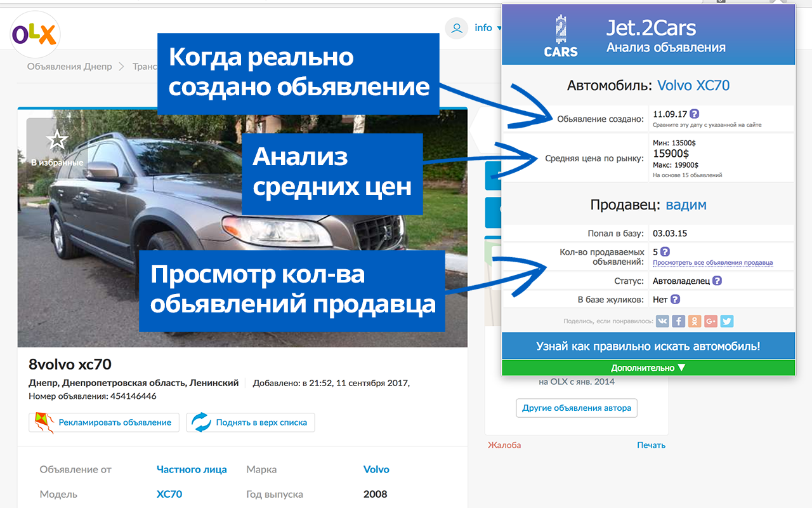Click Просмотреть все объявления продавца

(713, 263)
